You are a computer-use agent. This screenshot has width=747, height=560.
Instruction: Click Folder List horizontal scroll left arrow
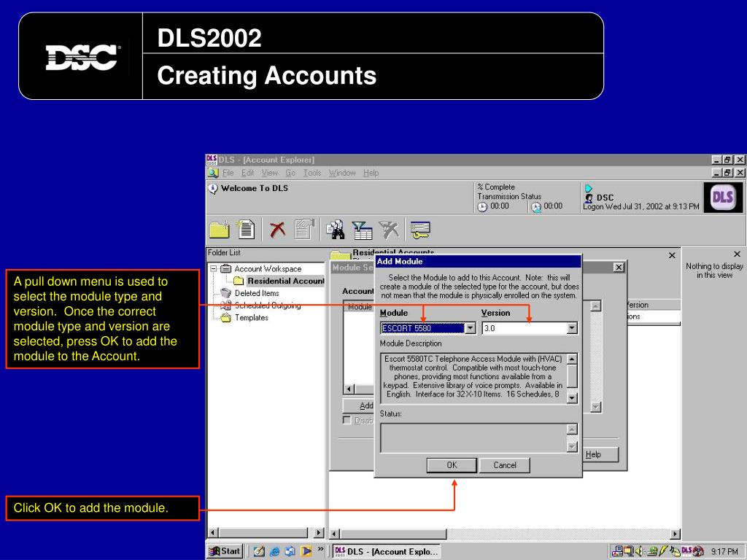[213, 533]
